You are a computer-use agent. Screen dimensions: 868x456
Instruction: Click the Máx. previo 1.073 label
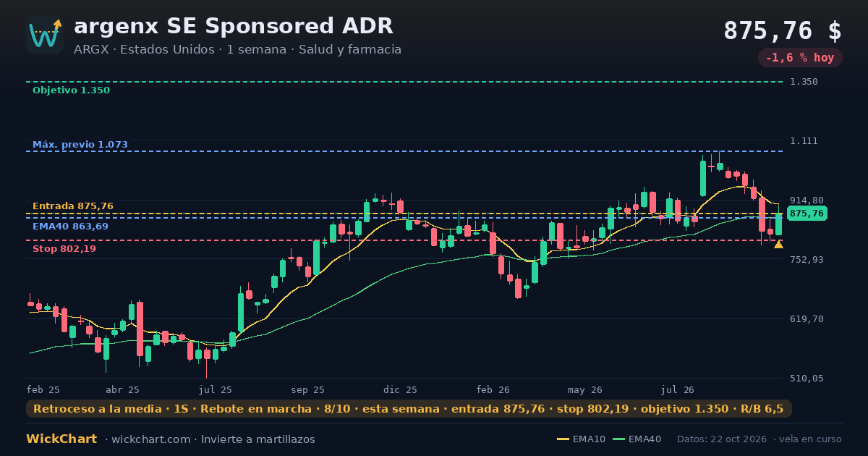point(80,145)
